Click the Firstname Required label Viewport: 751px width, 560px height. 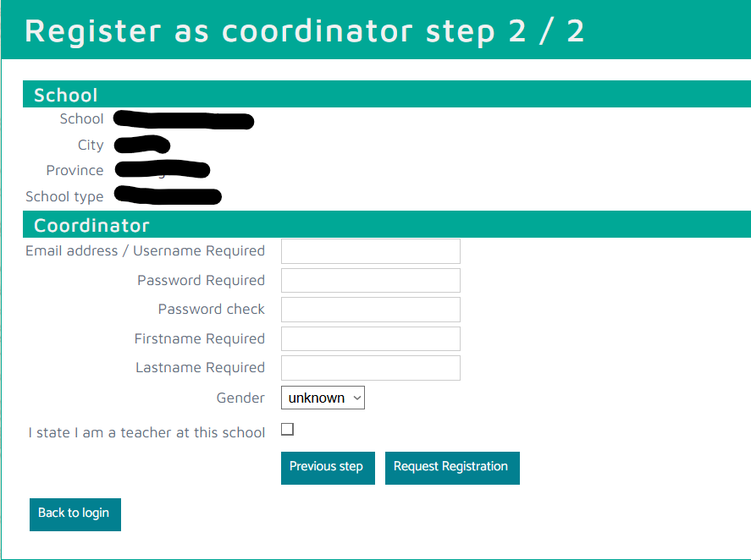coord(199,338)
